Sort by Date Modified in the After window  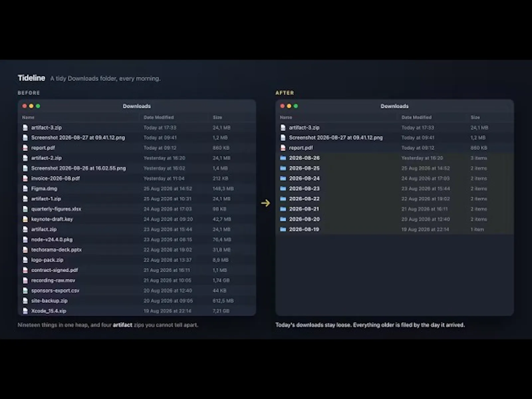416,117
